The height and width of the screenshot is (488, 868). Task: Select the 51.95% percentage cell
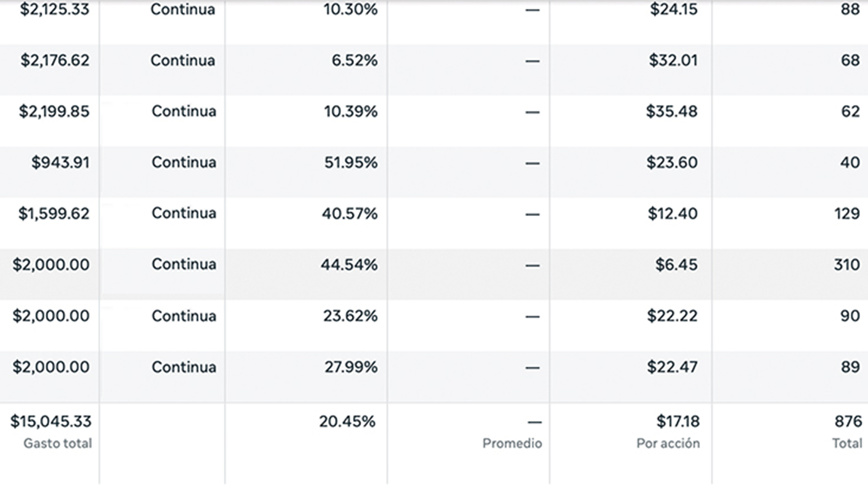tap(350, 163)
